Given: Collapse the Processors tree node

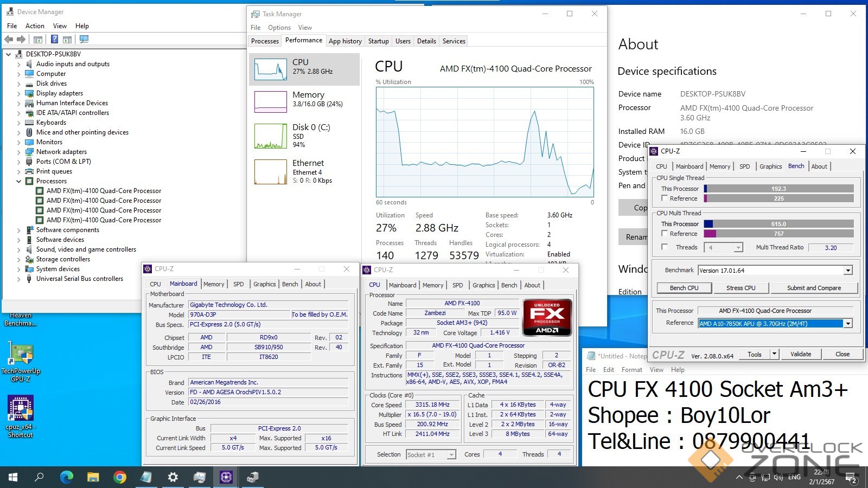Looking at the screenshot, I should coord(19,181).
